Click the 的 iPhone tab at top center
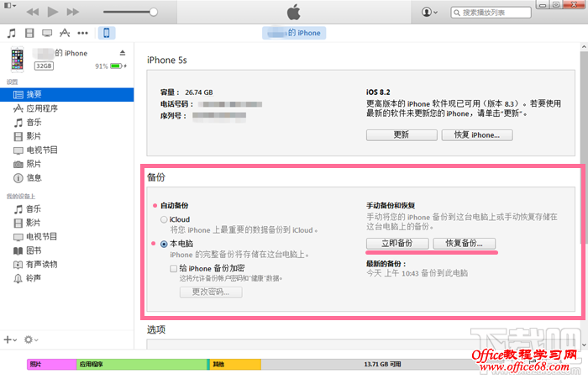The width and height of the screenshot is (588, 379). [294, 33]
